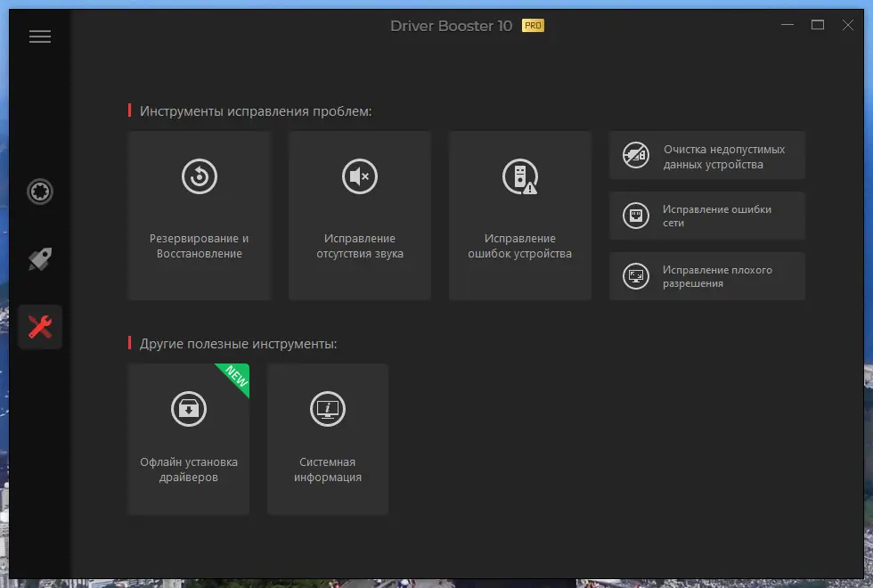Click the network error fix icon
Screen dimensions: 873x588
coord(636,216)
